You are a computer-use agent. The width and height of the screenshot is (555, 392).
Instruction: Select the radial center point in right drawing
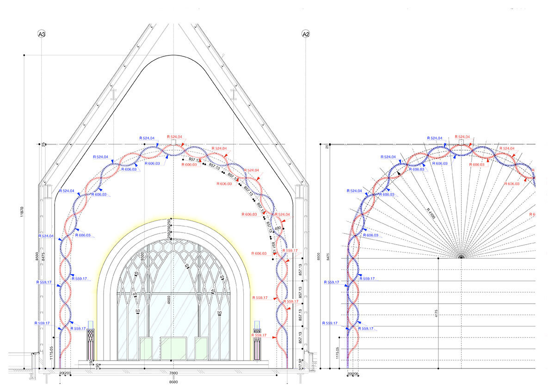(x=461, y=257)
